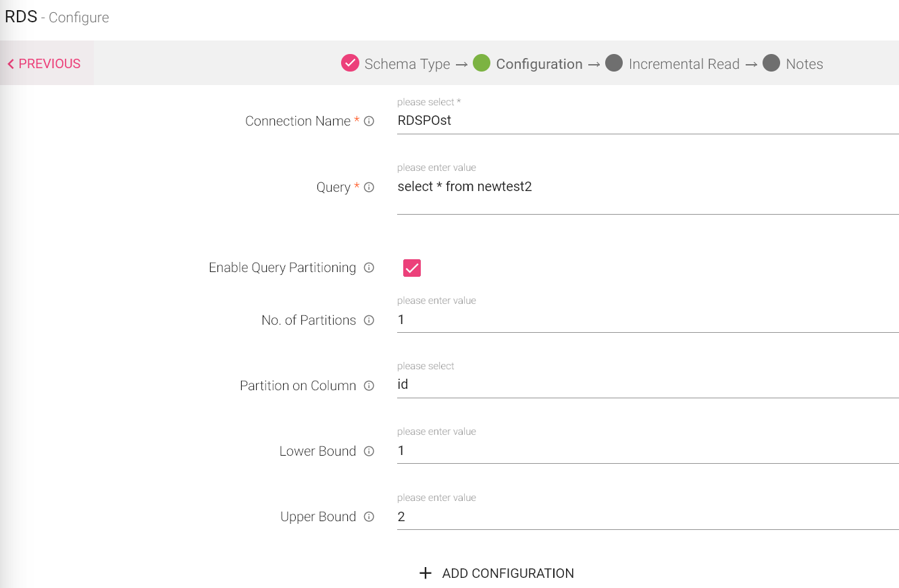Select the Configuration step
This screenshot has width=899, height=588.
click(528, 64)
